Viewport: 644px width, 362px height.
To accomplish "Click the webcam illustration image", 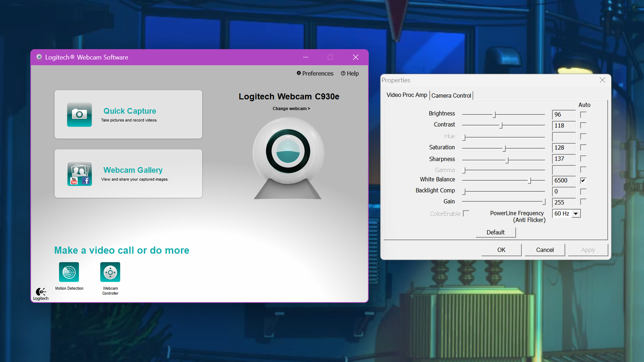I will click(x=288, y=158).
